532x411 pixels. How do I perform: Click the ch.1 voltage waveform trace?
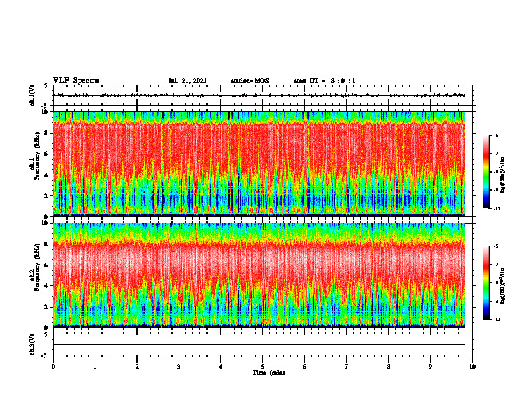click(259, 95)
